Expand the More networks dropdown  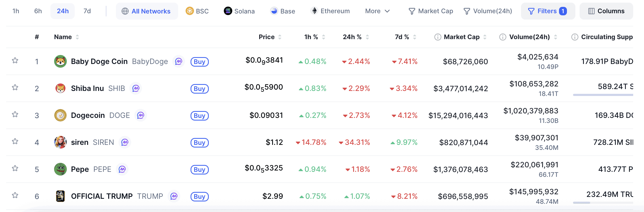click(x=377, y=11)
